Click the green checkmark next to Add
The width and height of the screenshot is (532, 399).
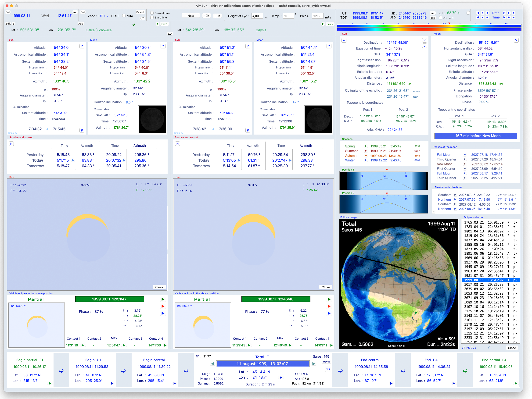pos(134,24)
